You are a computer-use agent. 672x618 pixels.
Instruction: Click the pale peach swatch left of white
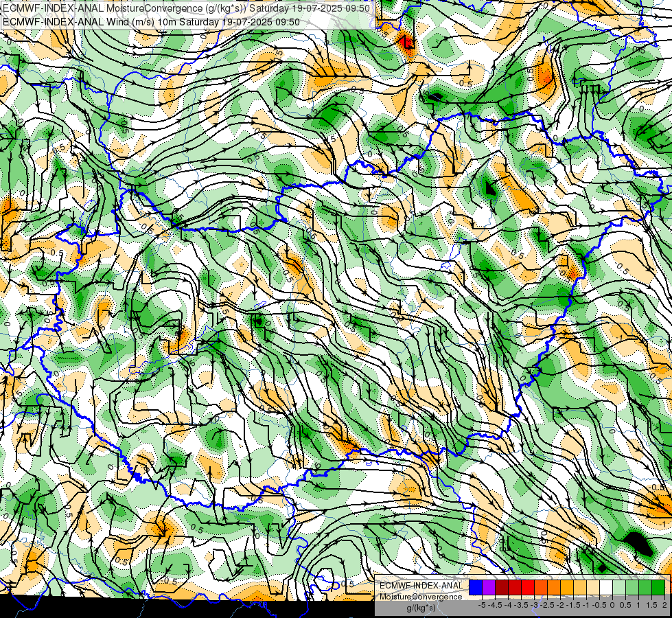pos(593,587)
